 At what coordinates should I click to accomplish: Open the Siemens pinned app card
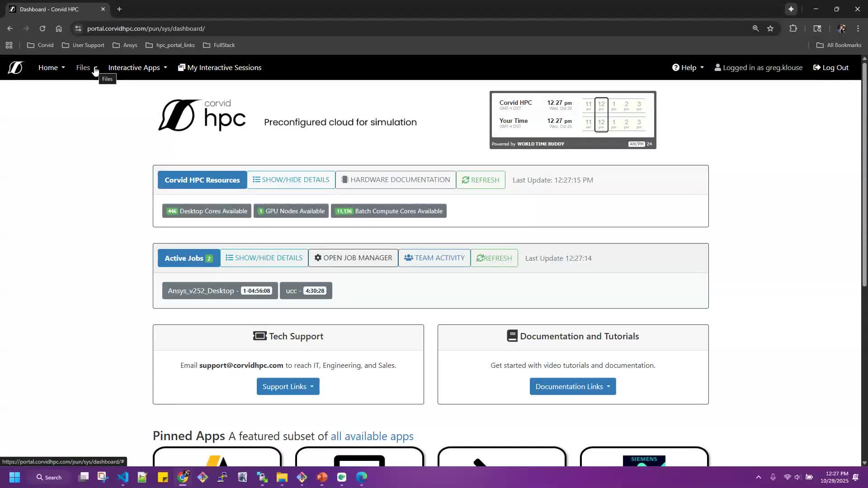[644, 456]
